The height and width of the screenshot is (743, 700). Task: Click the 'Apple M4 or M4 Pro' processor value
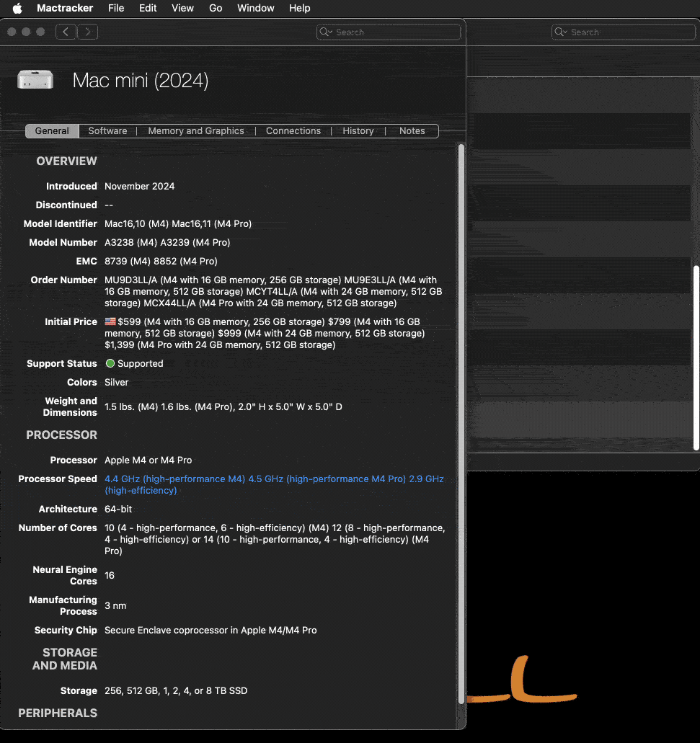click(149, 460)
